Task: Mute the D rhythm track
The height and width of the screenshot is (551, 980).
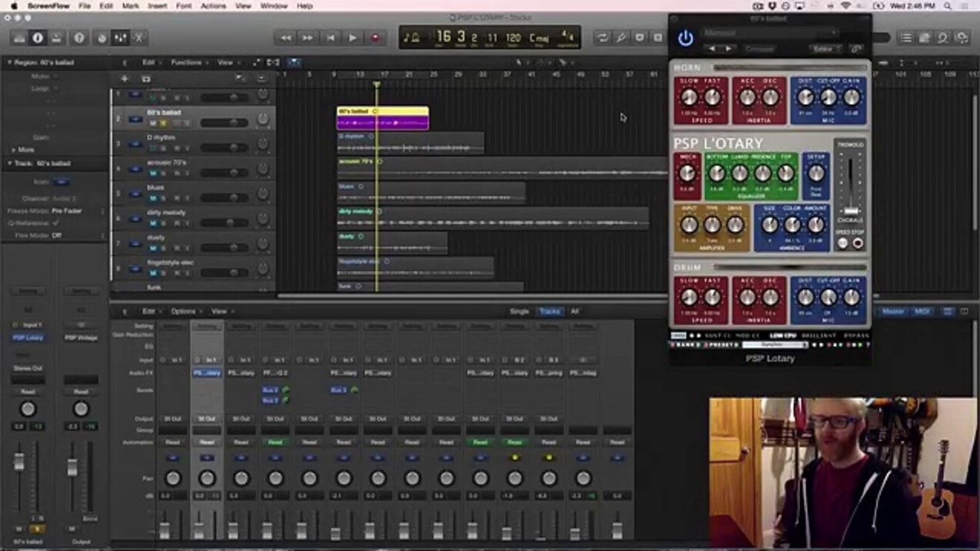Action: pyautogui.click(x=152, y=148)
